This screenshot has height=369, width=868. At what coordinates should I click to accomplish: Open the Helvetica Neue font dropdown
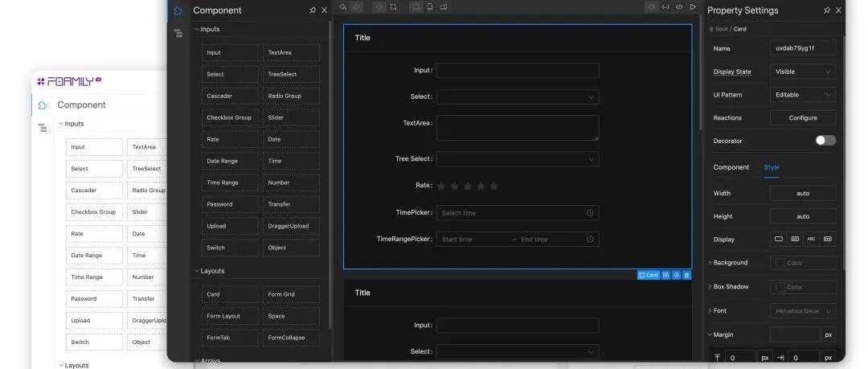pos(803,311)
